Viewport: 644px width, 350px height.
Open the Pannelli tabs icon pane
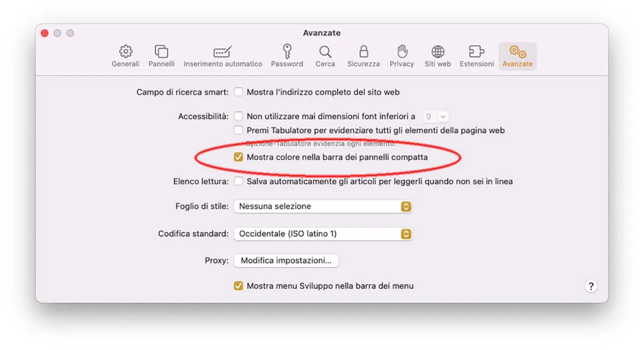coord(162,56)
